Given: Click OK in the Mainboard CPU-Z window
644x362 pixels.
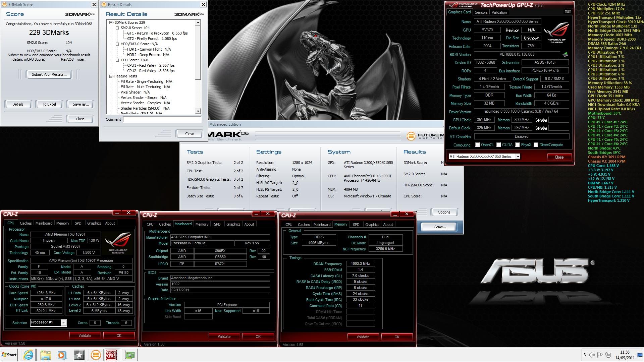Looking at the screenshot, I should (x=258, y=337).
